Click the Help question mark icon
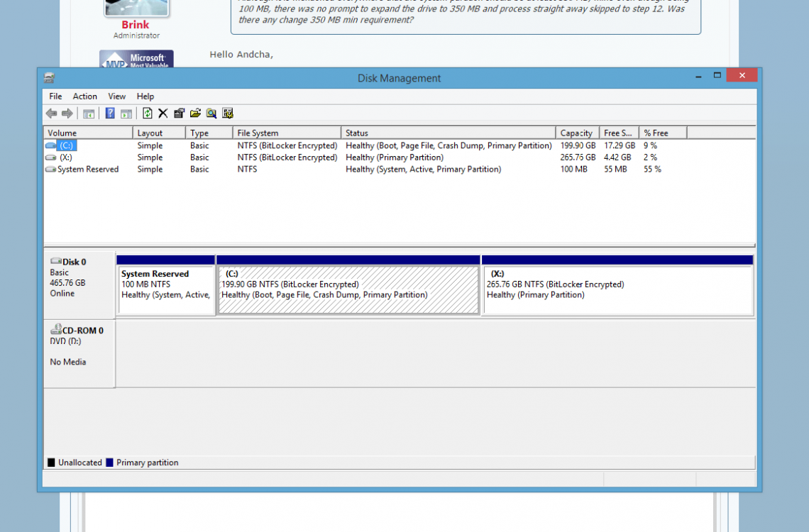Viewport: 809px width, 532px height. point(110,113)
